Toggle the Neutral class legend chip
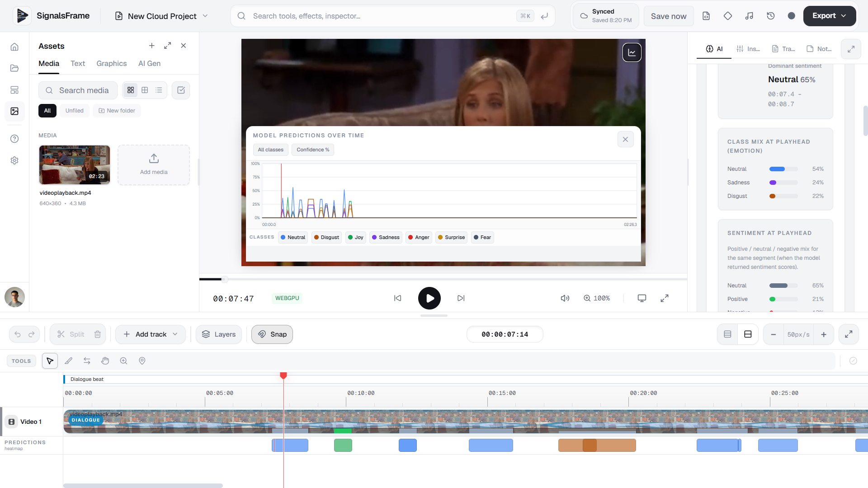 coord(293,237)
